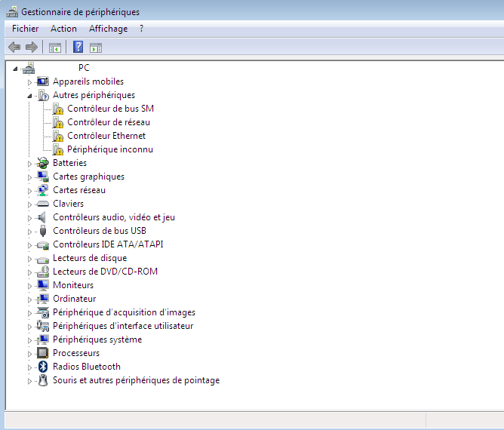This screenshot has height=430, width=504.
Task: Click warning icon beside Contrôleur de bus SM
Action: (58, 109)
